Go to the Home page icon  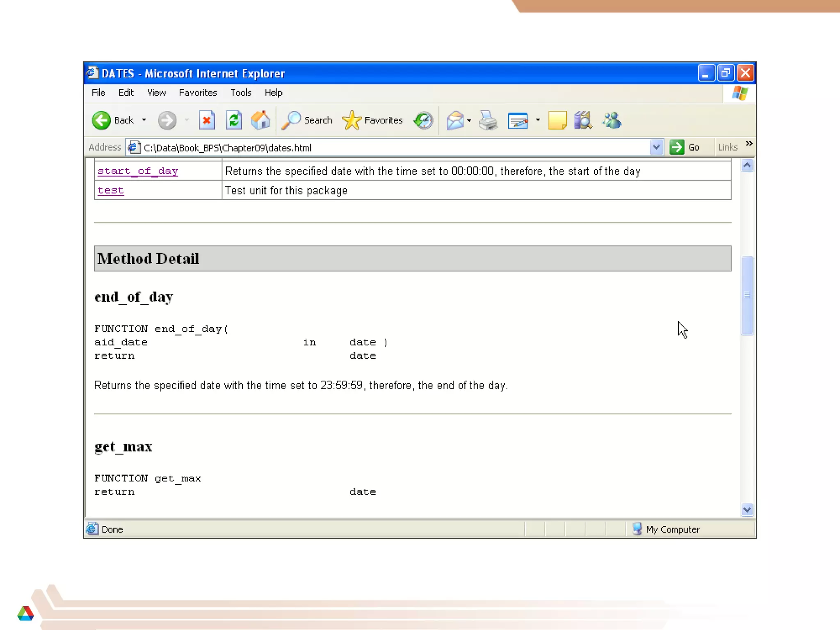[260, 120]
